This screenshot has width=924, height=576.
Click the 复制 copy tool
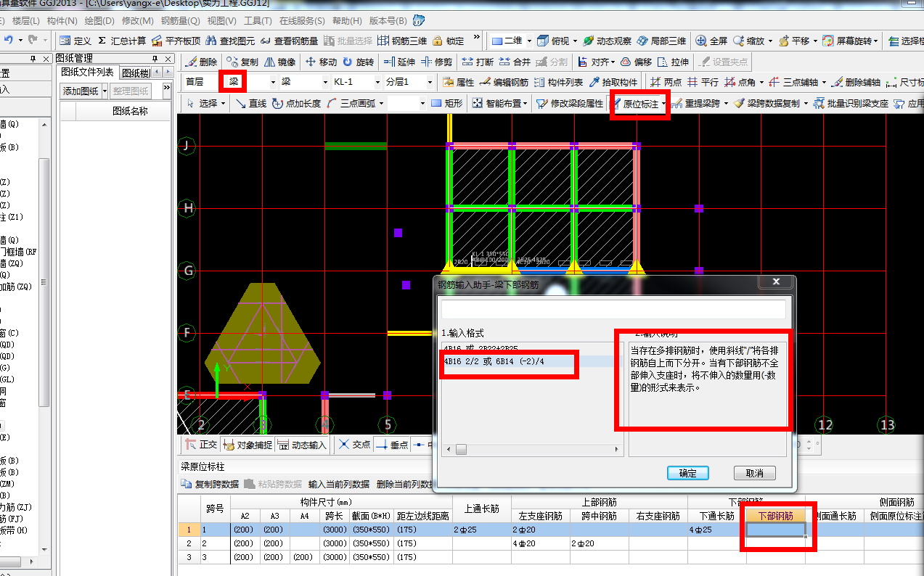pyautogui.click(x=242, y=62)
